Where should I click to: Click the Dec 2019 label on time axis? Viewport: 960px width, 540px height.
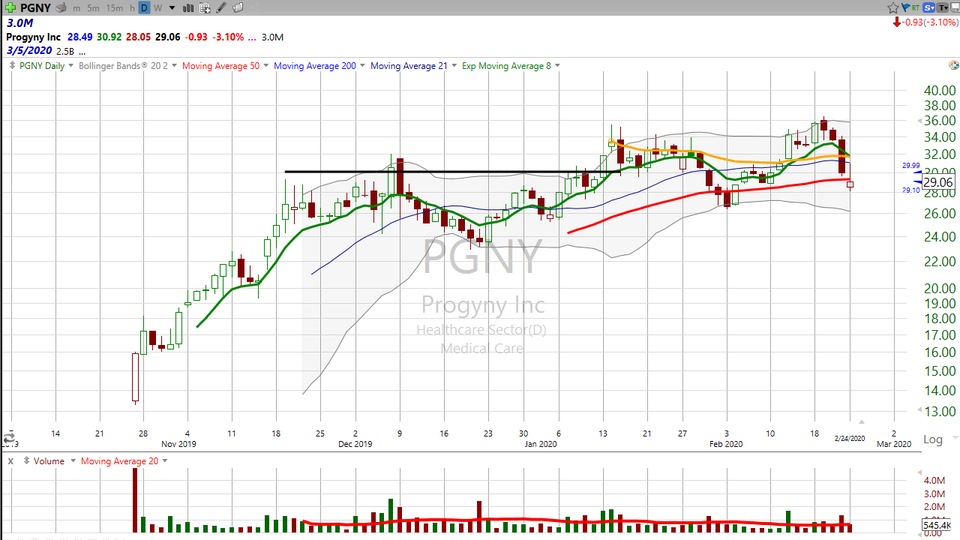[x=355, y=444]
